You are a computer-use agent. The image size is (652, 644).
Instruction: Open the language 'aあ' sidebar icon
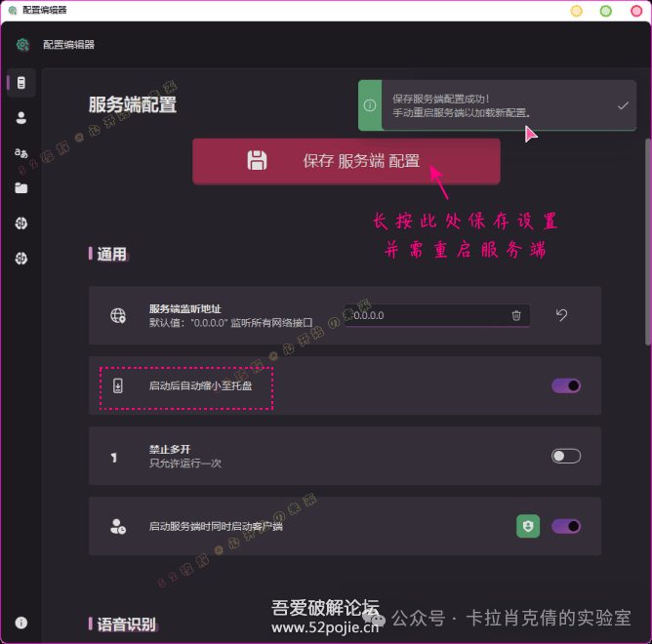(20, 153)
